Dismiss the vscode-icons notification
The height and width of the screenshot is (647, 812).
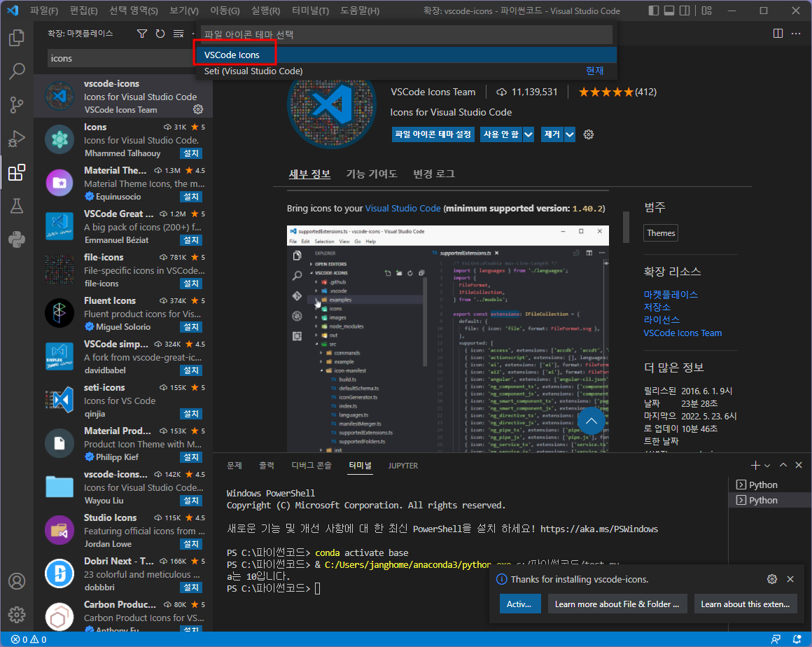tap(790, 579)
